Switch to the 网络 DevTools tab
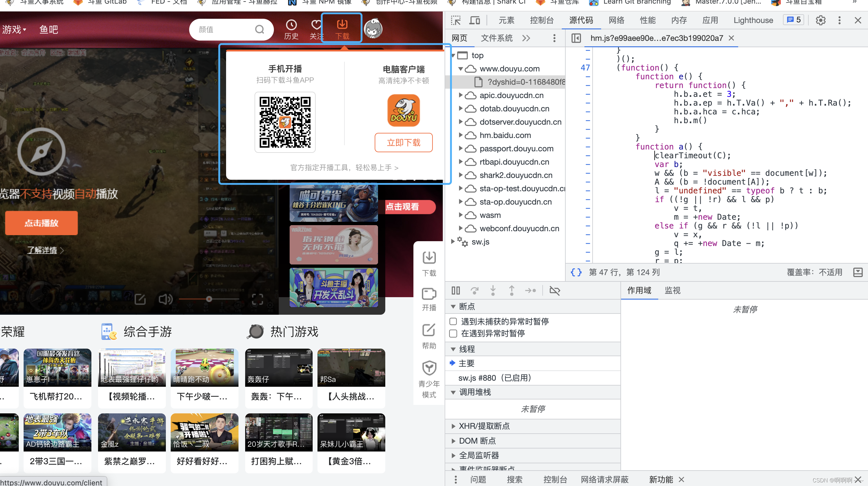Screen dimensions: 868x486 click(x=616, y=20)
